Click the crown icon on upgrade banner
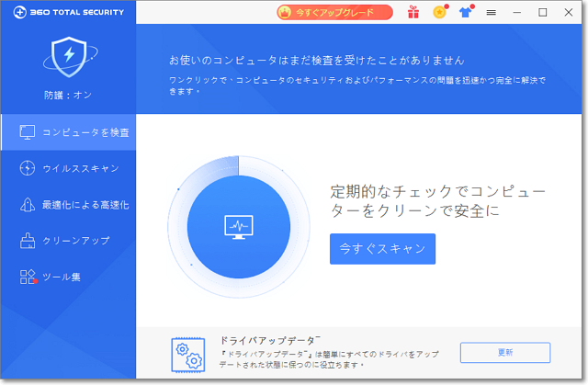 coord(285,13)
